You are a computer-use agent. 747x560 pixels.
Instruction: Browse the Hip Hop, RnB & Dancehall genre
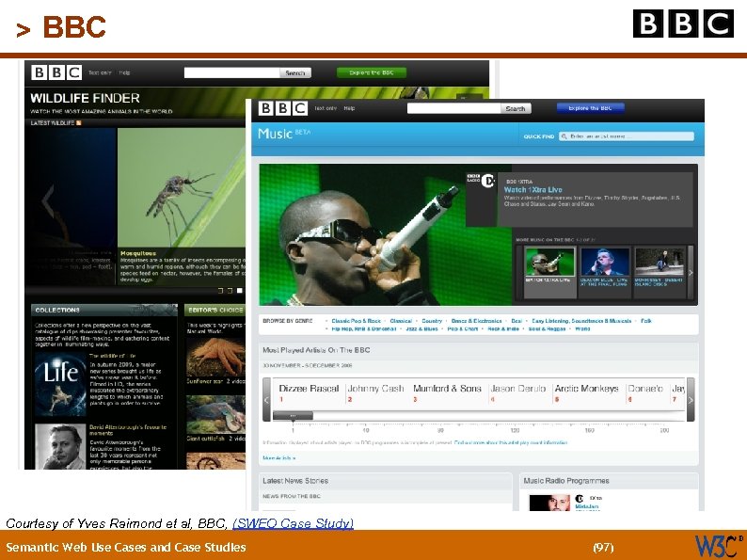click(x=364, y=328)
